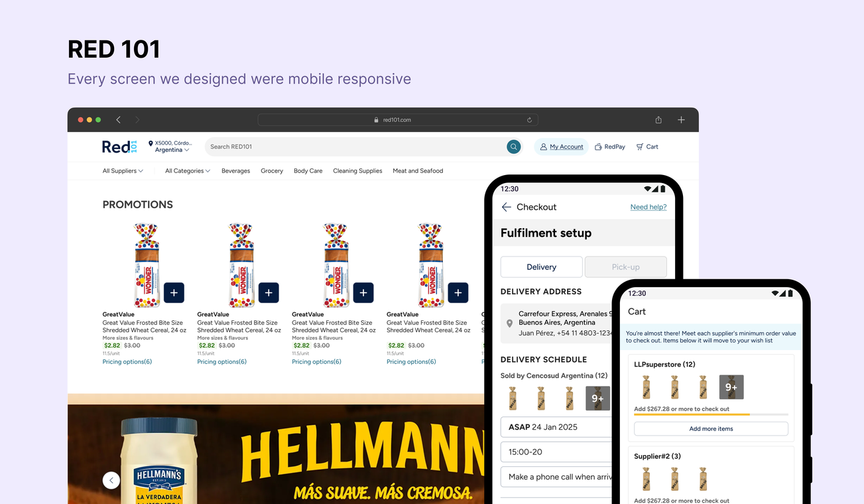This screenshot has width=864, height=504.
Task: Add the third promotion product with plus
Action: coord(363,292)
